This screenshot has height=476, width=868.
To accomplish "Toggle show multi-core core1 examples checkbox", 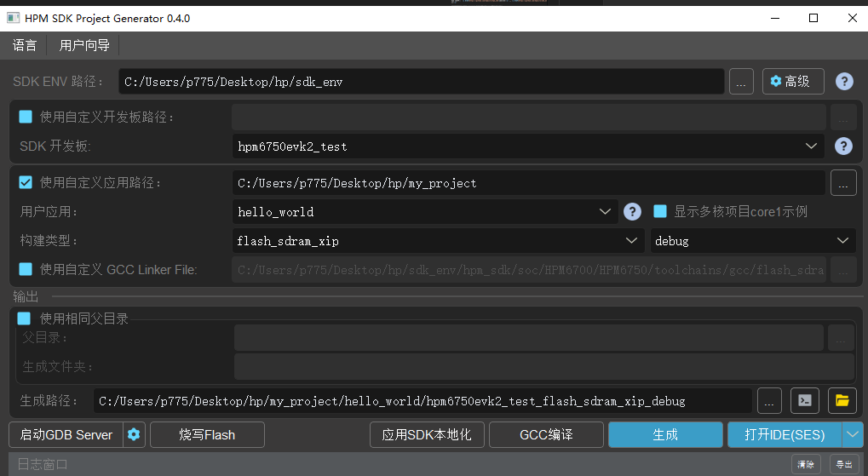I will click(x=660, y=211).
